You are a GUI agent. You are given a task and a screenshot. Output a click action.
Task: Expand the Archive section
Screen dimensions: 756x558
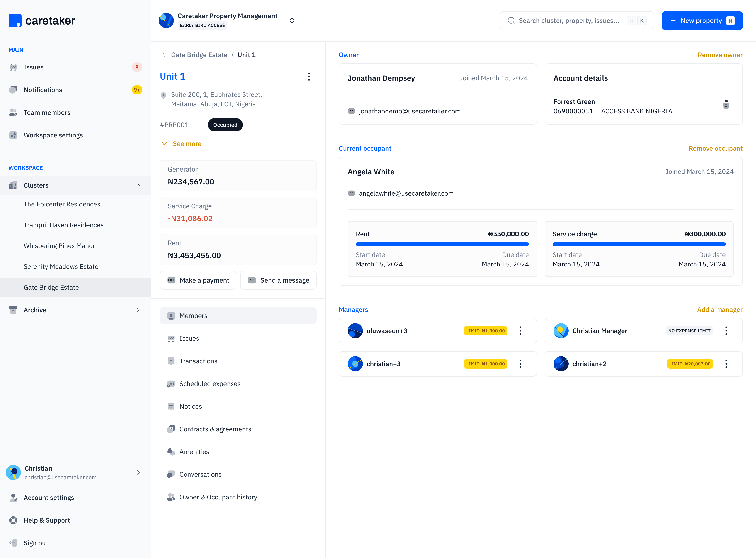click(x=138, y=310)
